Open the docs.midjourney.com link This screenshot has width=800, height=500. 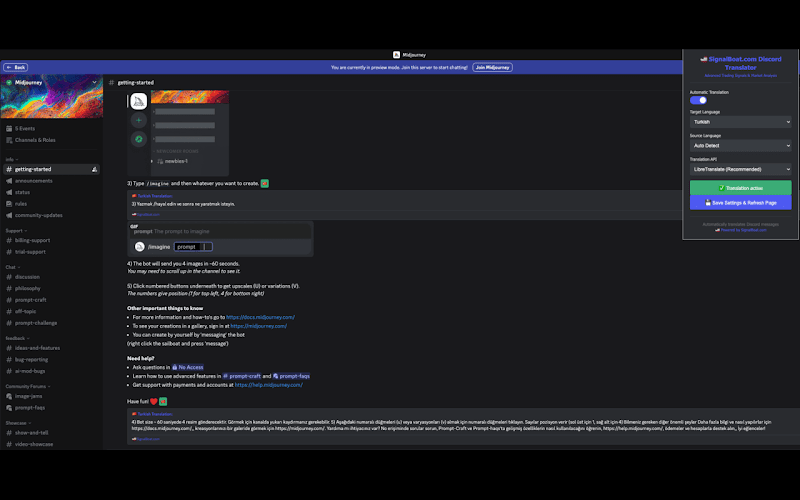262,317
